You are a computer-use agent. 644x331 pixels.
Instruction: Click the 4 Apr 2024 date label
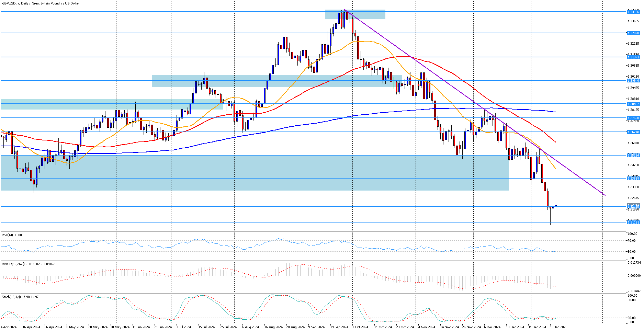9,327
